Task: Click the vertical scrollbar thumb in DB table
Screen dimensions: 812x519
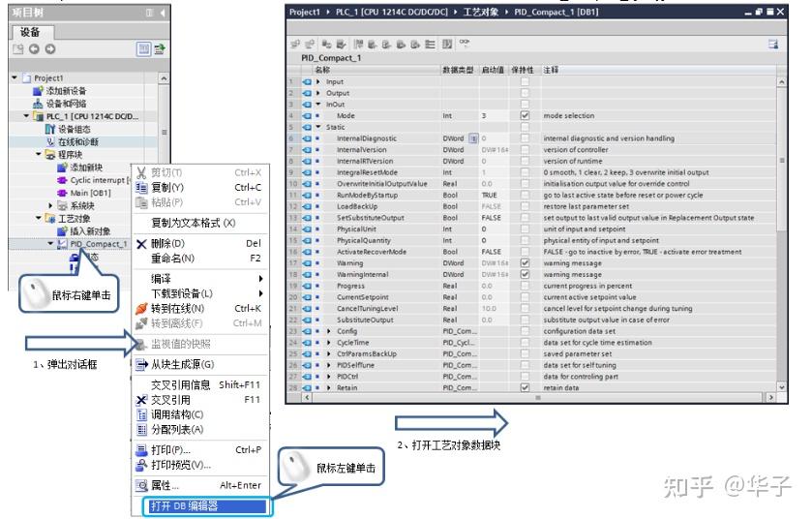Action: click(x=782, y=161)
